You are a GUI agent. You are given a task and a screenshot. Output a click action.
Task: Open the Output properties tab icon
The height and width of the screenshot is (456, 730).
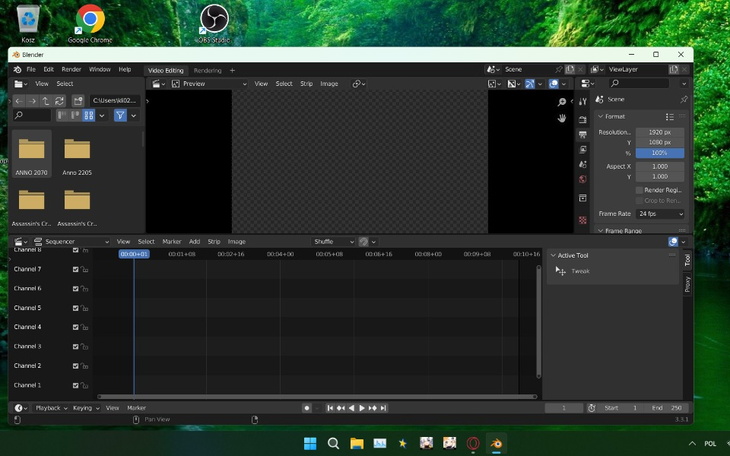[x=583, y=134]
